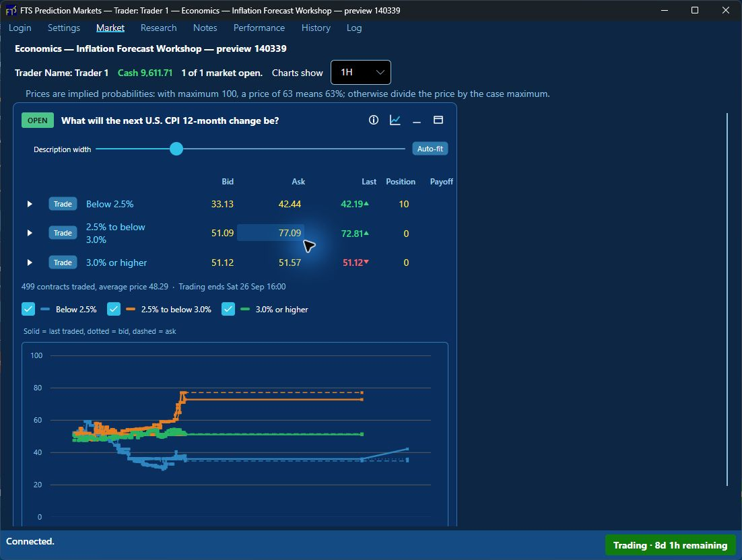Expand the 2.5% to below 3.0% row

click(30, 233)
